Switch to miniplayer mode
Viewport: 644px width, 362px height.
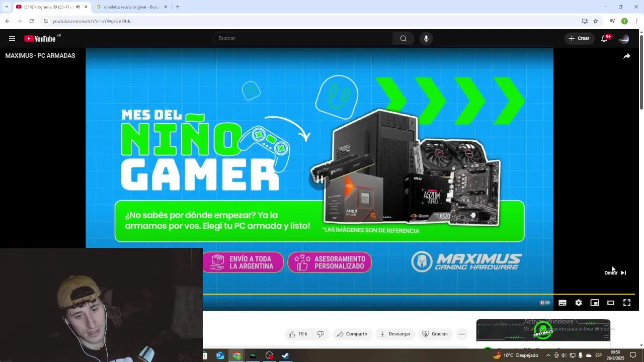tap(595, 303)
